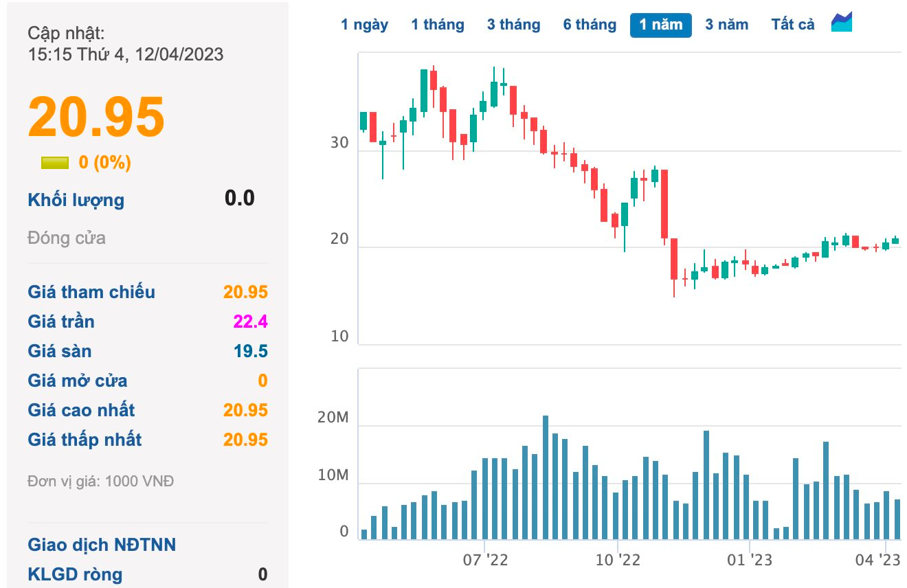
Task: Click the "Giao dịch NĐTNN" heading
Action: pyautogui.click(x=102, y=545)
